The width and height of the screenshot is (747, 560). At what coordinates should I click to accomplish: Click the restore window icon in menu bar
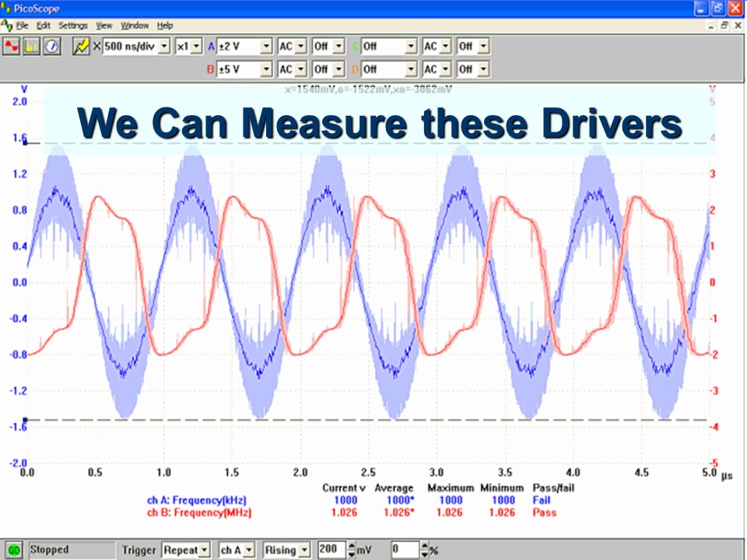point(724,26)
